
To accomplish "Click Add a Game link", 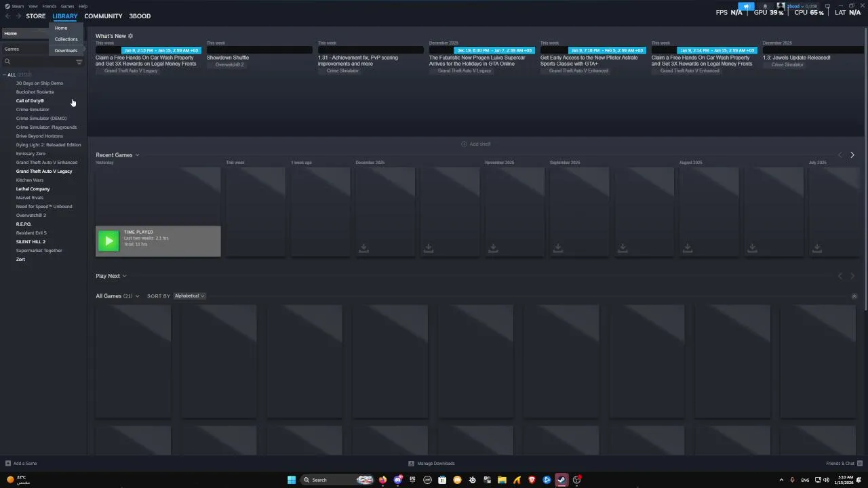I will click(25, 464).
